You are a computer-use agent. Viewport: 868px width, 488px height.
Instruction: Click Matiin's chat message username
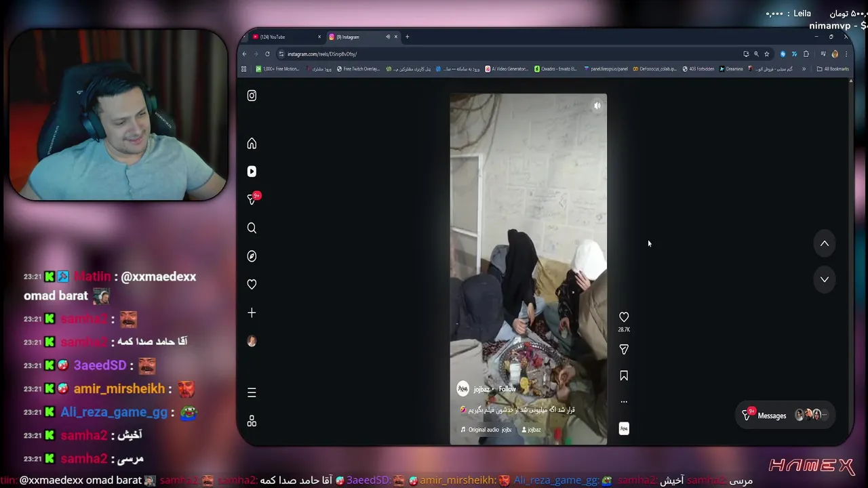click(92, 277)
